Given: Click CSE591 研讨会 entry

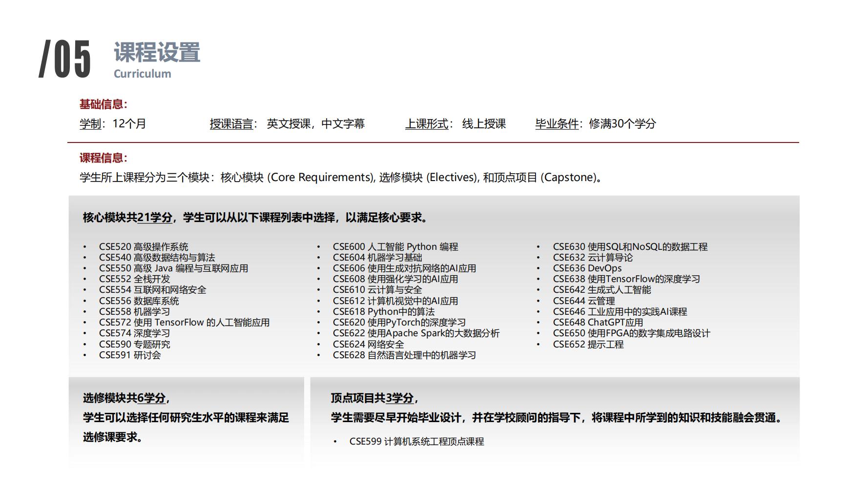Looking at the screenshot, I should tap(131, 356).
